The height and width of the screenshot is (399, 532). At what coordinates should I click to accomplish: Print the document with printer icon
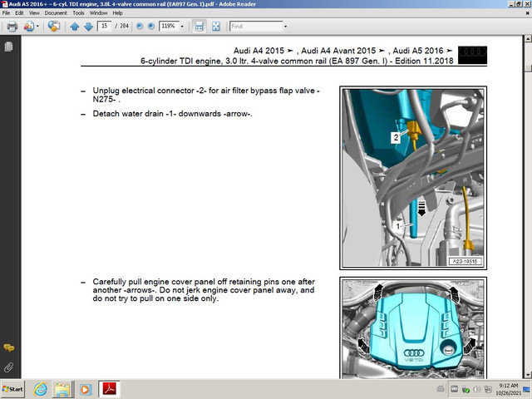click(x=12, y=26)
